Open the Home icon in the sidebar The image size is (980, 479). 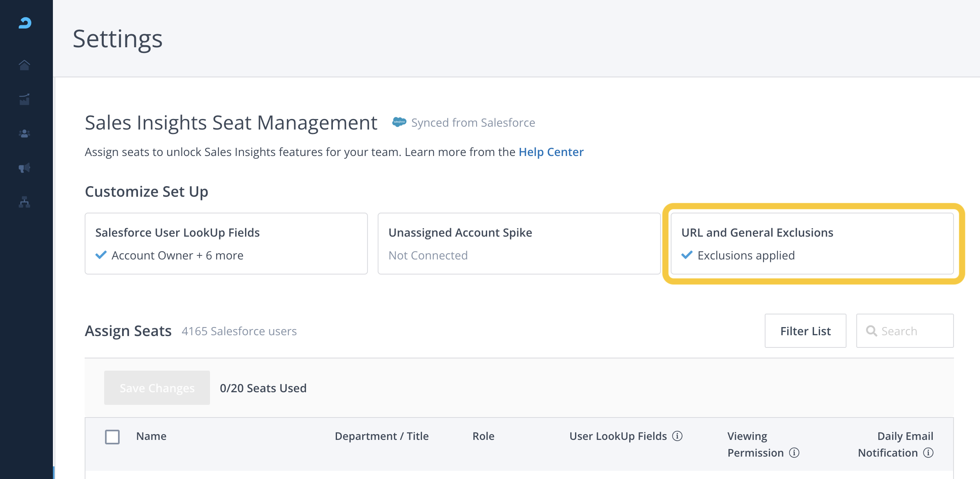pyautogui.click(x=24, y=65)
